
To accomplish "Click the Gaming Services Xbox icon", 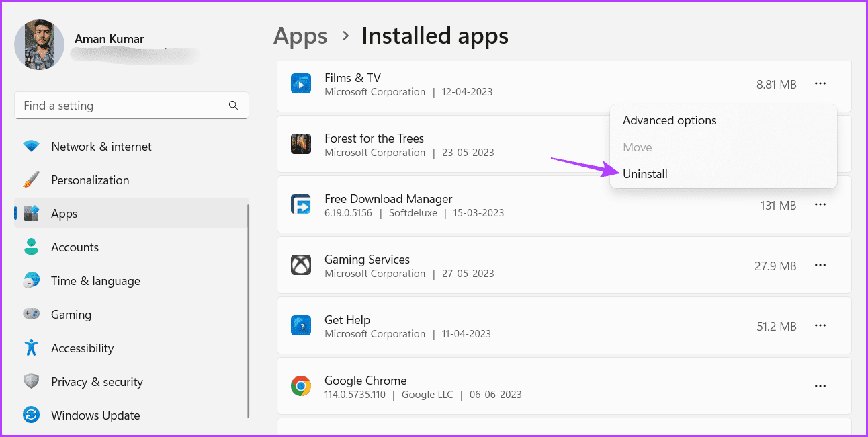I will [300, 265].
